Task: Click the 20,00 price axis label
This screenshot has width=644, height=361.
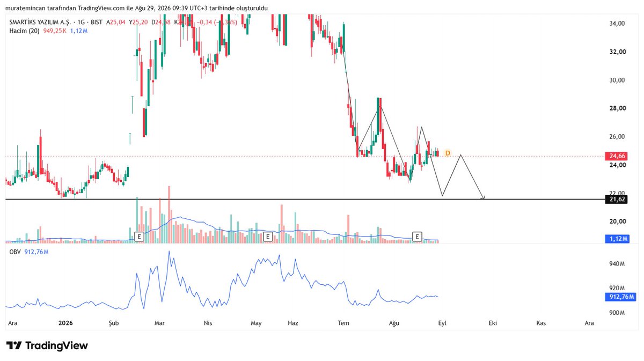Action: (617, 222)
